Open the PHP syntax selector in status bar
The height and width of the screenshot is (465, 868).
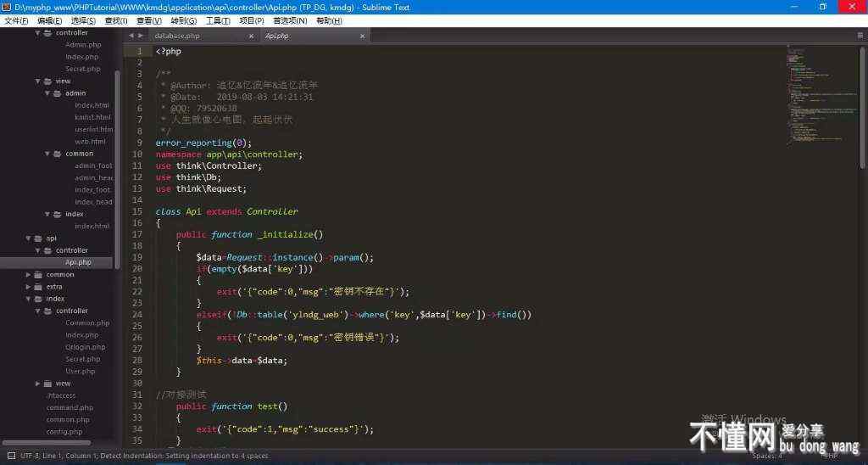pos(831,456)
